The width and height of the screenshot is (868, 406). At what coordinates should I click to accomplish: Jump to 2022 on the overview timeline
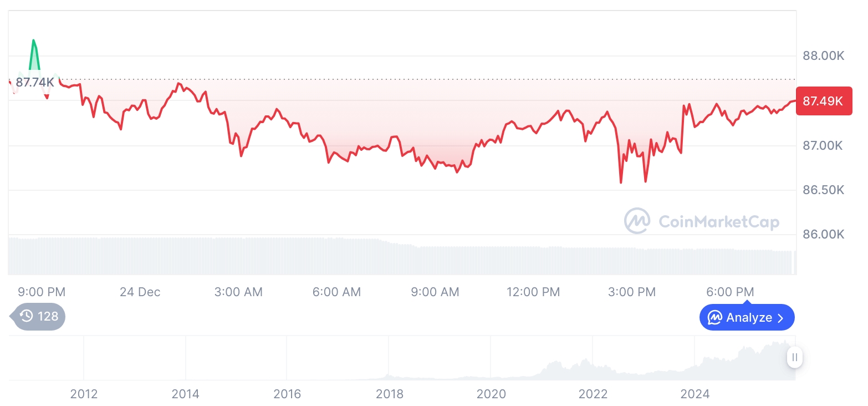click(x=593, y=394)
